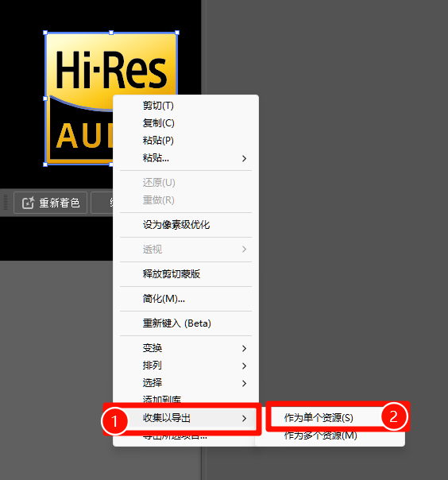Open the 排列 submenu
This screenshot has height=480, width=448.
(186, 366)
